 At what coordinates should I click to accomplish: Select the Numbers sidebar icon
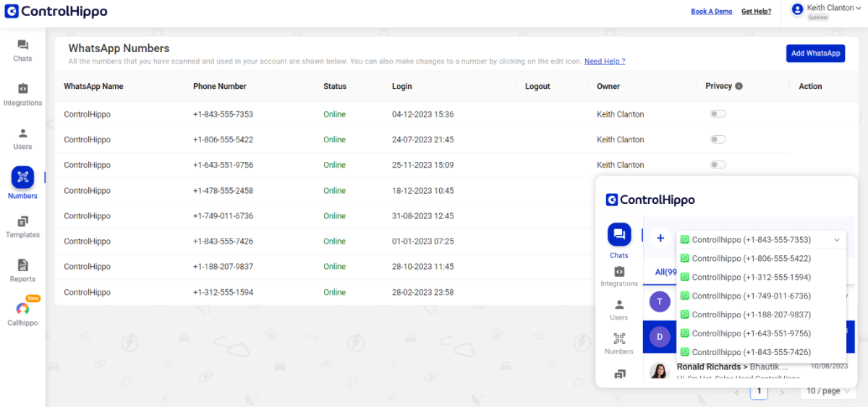tap(22, 178)
